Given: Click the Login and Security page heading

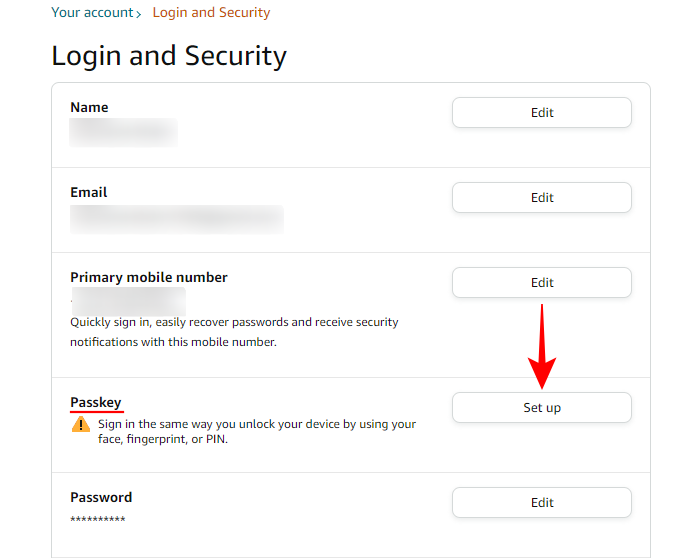Looking at the screenshot, I should [169, 56].
